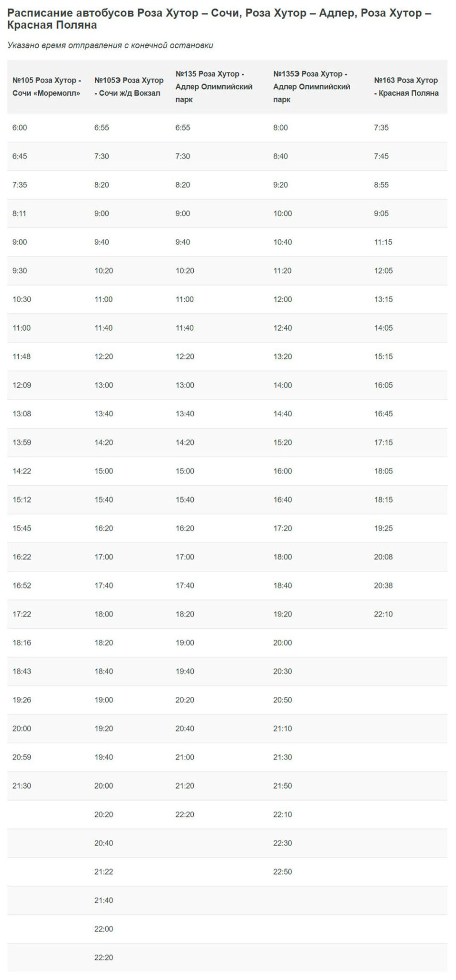
Task: Click the №135 Адлер Олимпийский парк header
Action: click(x=214, y=87)
